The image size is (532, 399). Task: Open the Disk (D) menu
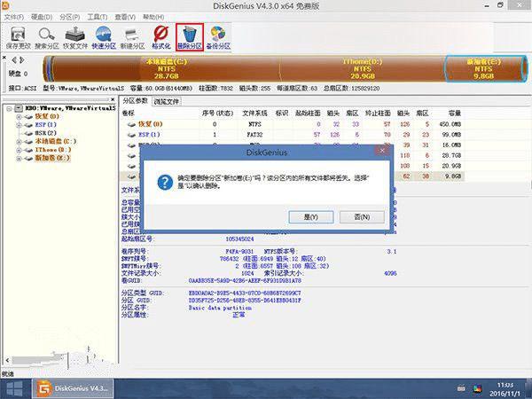point(42,17)
